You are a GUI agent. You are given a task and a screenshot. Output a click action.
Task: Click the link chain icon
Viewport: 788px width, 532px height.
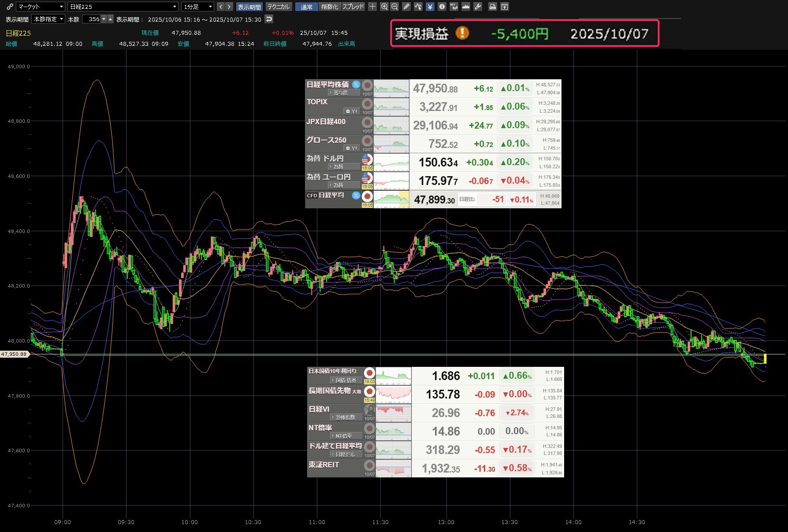coord(10,7)
